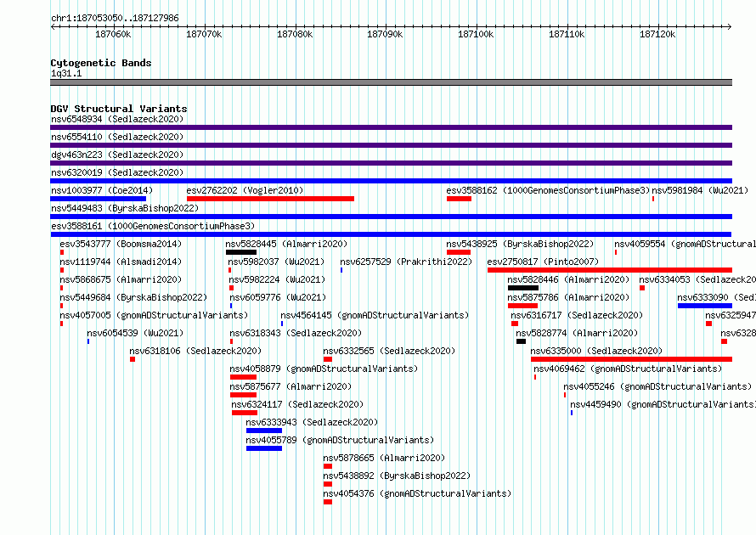
Task: Click the left arrow of the ruler
Action: tap(53, 26)
